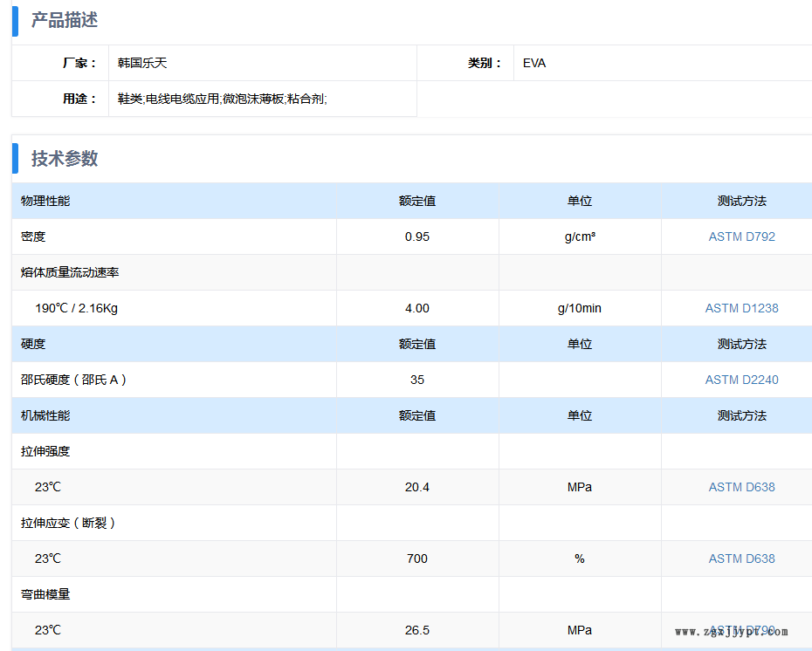
Task: Open the ASTM D792 test method link
Action: [x=741, y=236]
